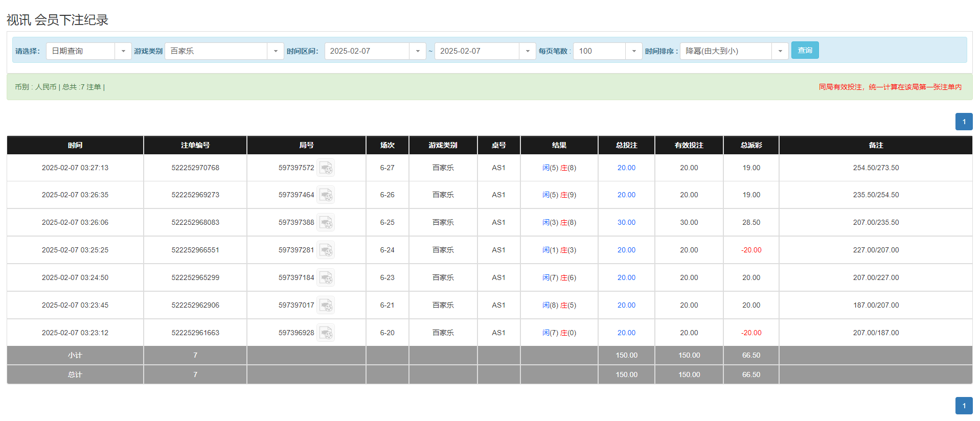This screenshot has width=980, height=421.
Task: Open the end date dropdown arrow
Action: (527, 51)
